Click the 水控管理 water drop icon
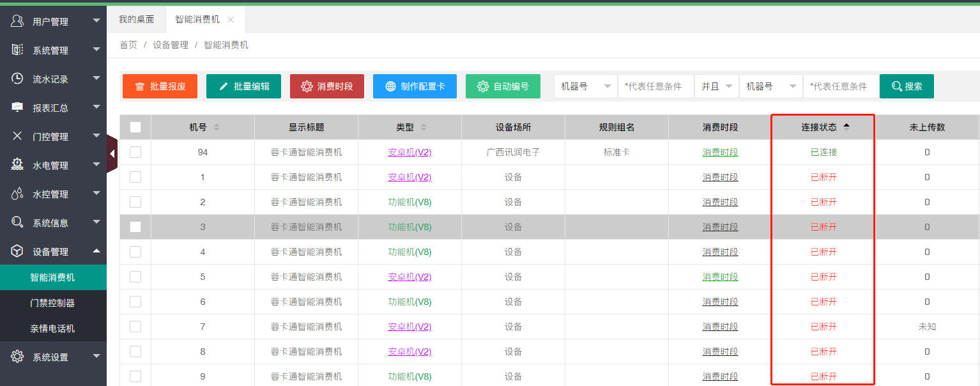 [17, 194]
